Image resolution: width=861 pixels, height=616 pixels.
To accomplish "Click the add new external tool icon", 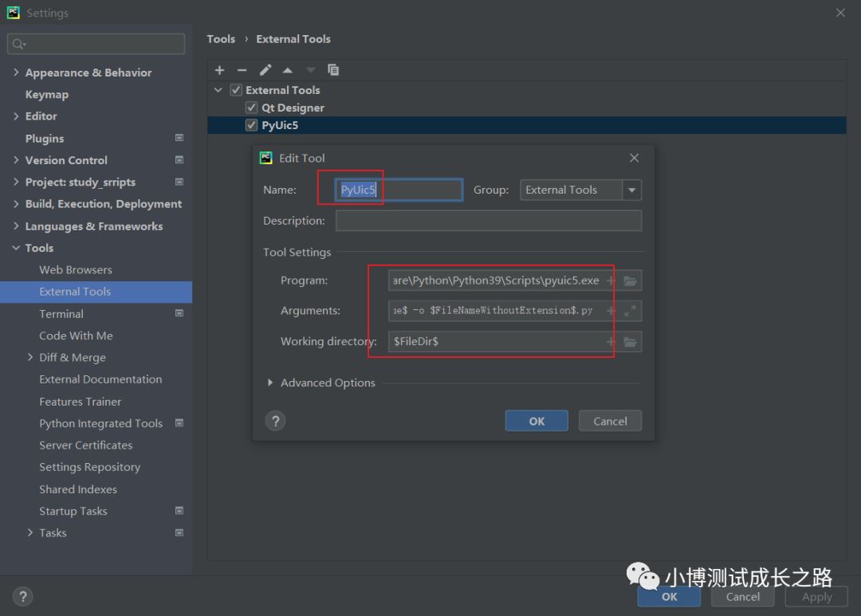I will tap(219, 70).
